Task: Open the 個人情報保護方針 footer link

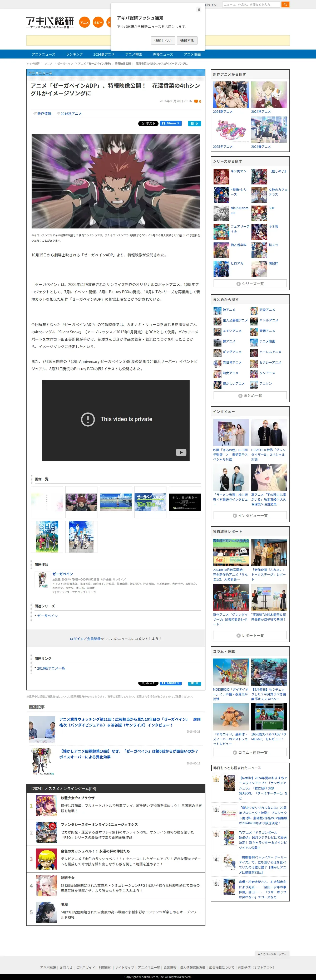Action: tap(192, 967)
